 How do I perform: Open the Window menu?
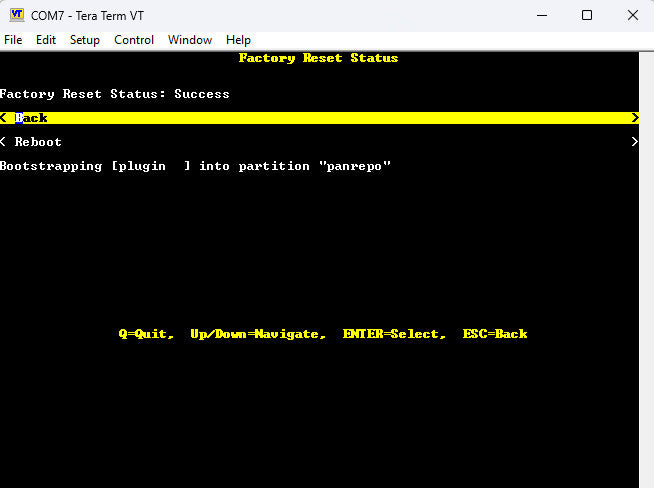[x=190, y=40]
